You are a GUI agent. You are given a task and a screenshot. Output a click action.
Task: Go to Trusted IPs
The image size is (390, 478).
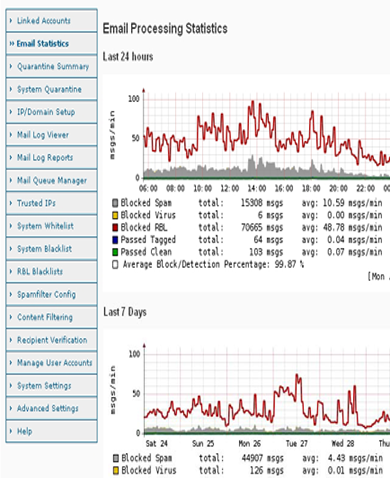click(51, 203)
